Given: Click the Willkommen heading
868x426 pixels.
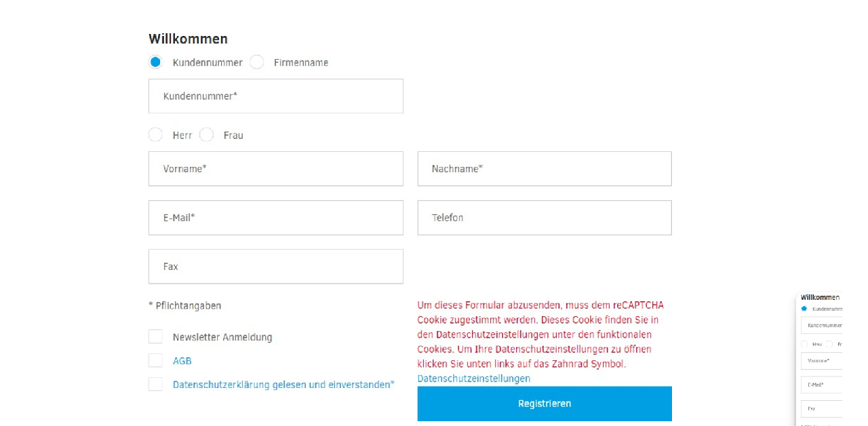Looking at the screenshot, I should point(188,39).
